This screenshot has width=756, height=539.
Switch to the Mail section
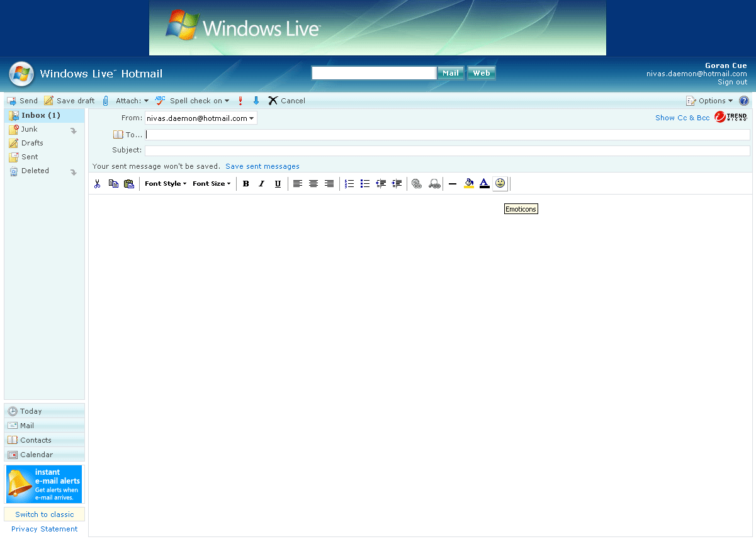44,426
